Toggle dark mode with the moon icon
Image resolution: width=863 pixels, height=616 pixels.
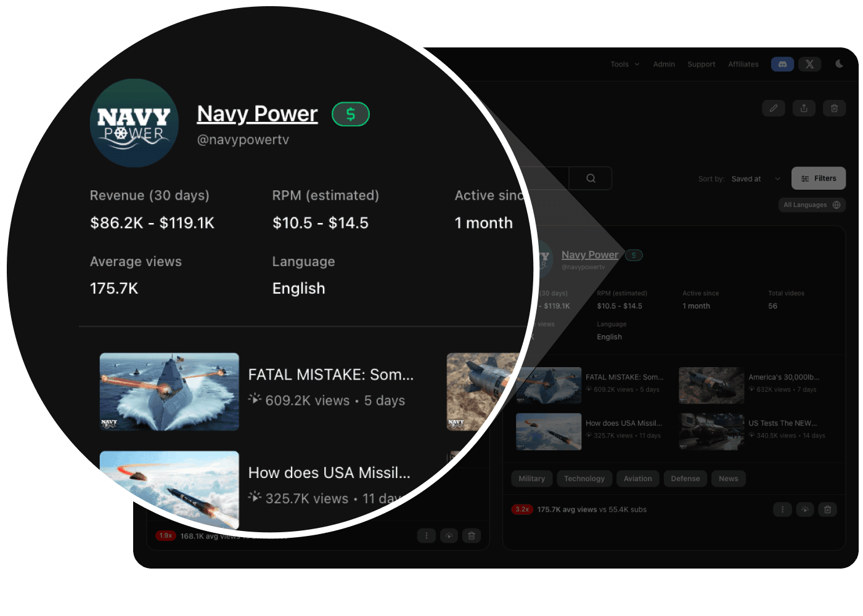click(840, 64)
